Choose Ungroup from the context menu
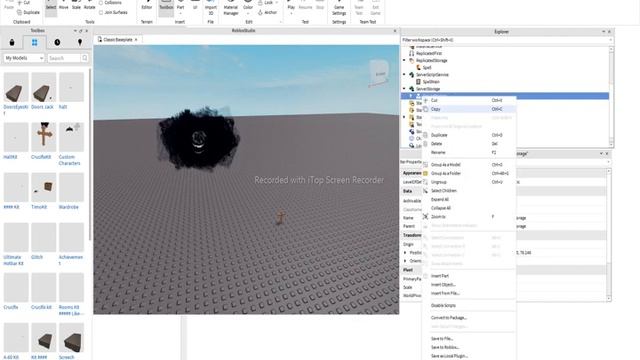This screenshot has width=640, height=360. (x=469, y=182)
